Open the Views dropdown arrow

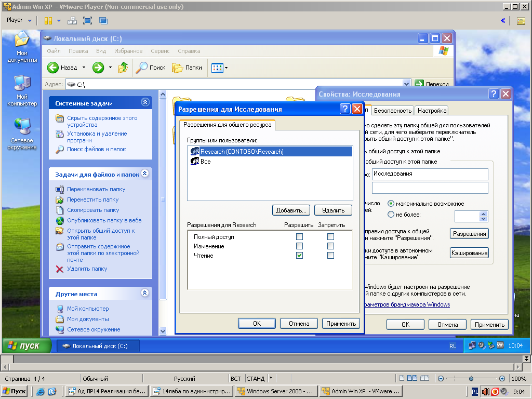[x=227, y=68]
